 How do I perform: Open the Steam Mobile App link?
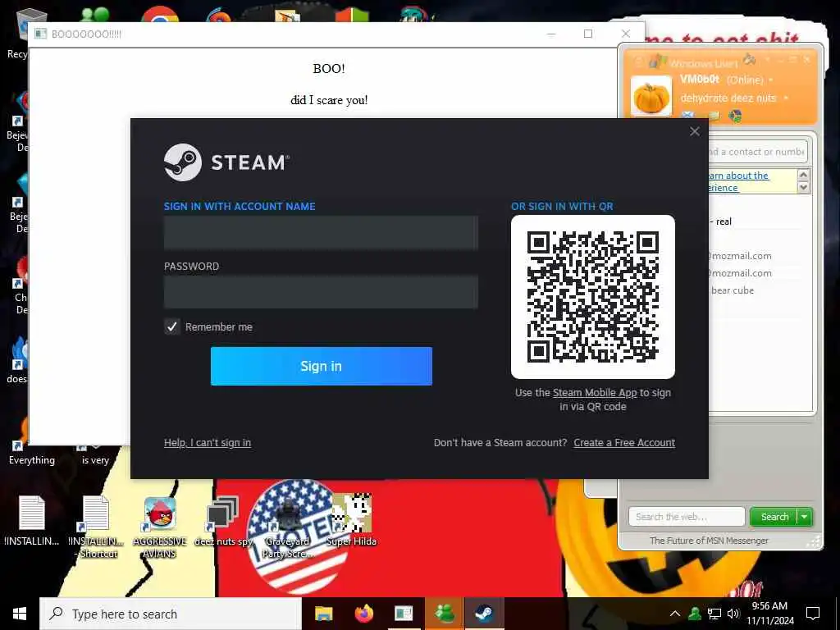coord(595,393)
